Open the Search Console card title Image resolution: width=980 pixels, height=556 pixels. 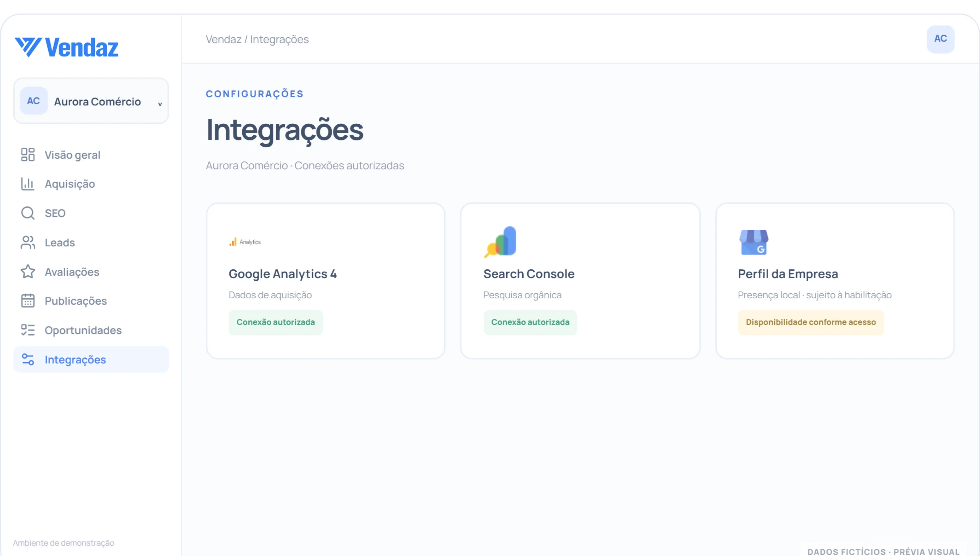pos(529,273)
